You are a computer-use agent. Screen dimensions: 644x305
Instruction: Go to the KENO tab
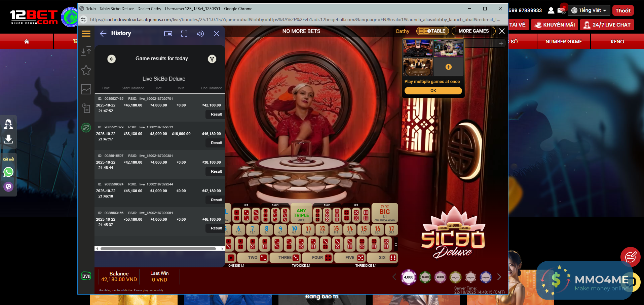tap(617, 42)
